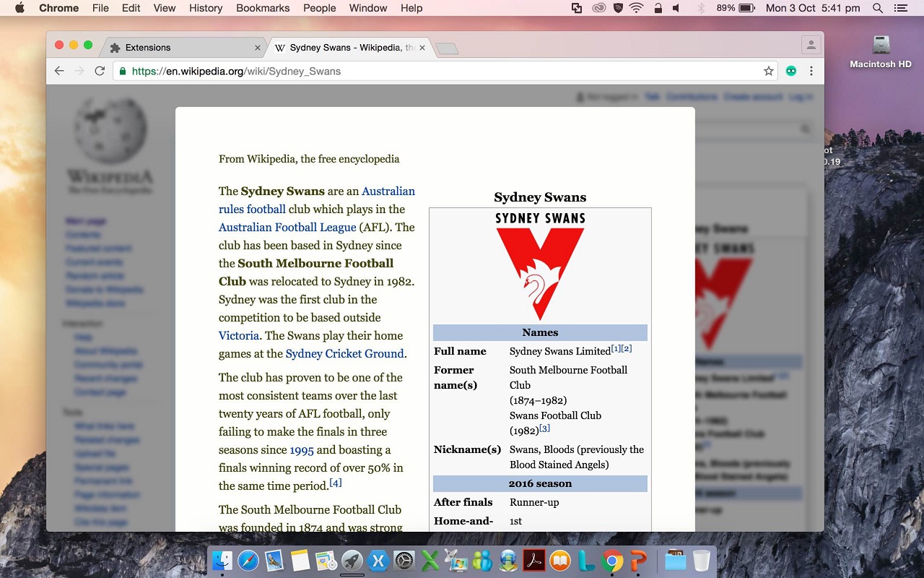Click the Chrome profile avatar button
Image resolution: width=924 pixels, height=578 pixels.
click(x=811, y=45)
